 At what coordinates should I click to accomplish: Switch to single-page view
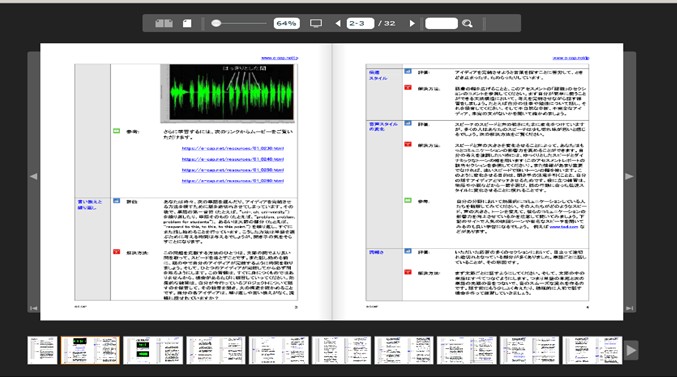coord(187,23)
